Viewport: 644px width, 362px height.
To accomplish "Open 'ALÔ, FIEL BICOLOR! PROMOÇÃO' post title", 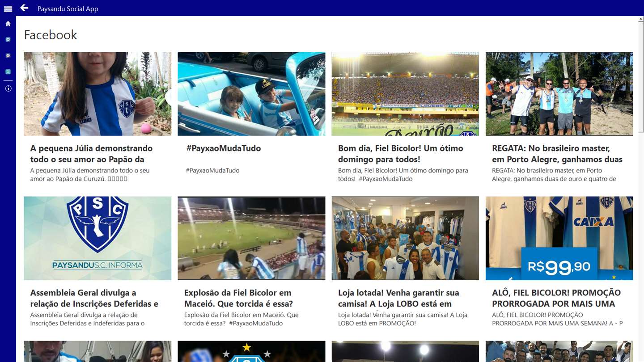I will [x=556, y=298].
